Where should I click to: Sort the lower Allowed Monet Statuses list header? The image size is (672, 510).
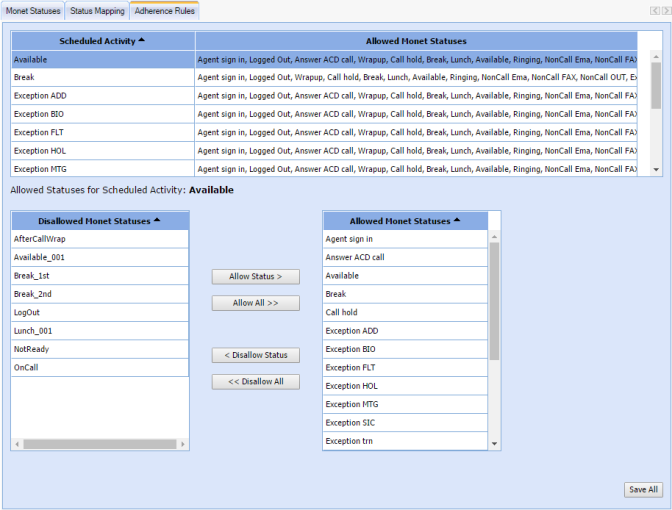click(405, 220)
